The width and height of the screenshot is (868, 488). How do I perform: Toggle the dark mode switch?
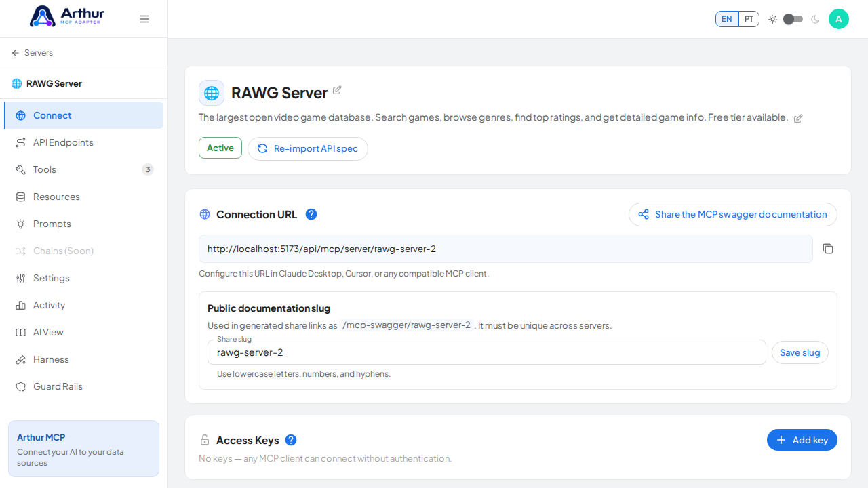[793, 19]
